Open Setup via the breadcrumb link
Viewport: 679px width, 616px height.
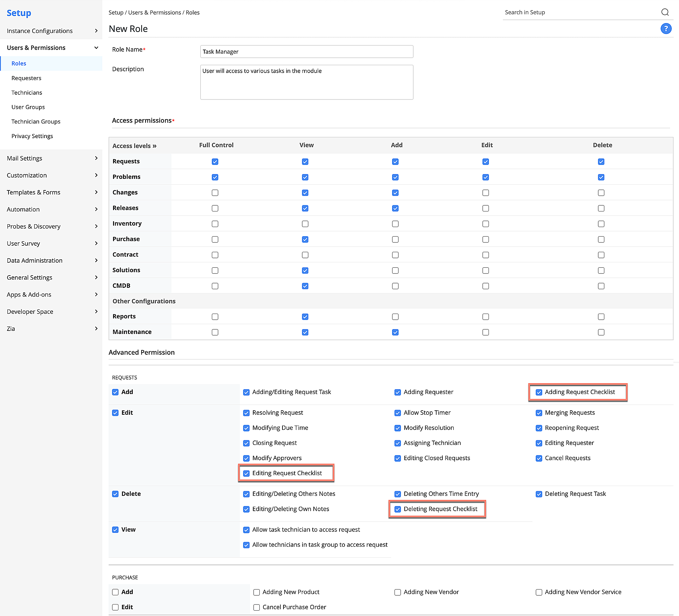click(x=115, y=12)
